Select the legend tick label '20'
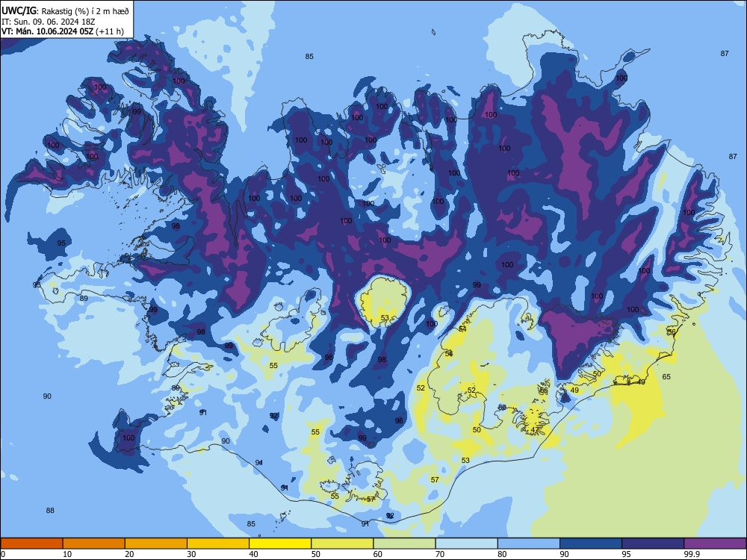The image size is (747, 560). 129,554
